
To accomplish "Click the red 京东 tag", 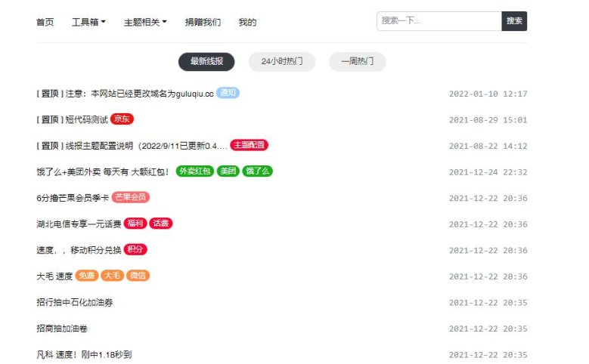I will [122, 119].
